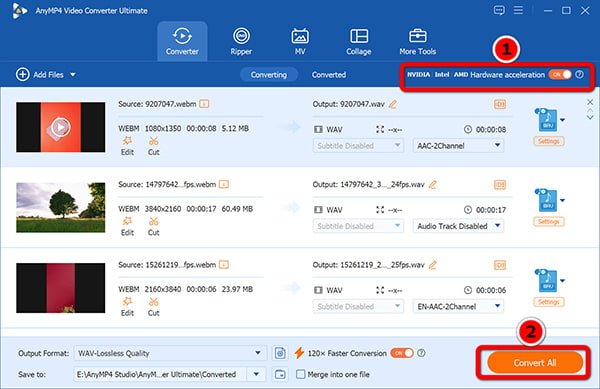Open the hamburger menu in title bar
The width and height of the screenshot is (600, 389).
coord(518,10)
